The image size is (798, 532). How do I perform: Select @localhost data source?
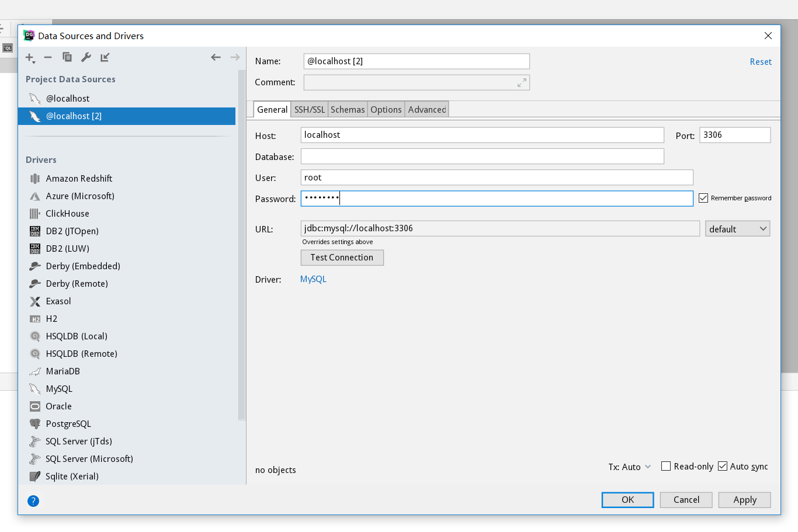coord(127,99)
